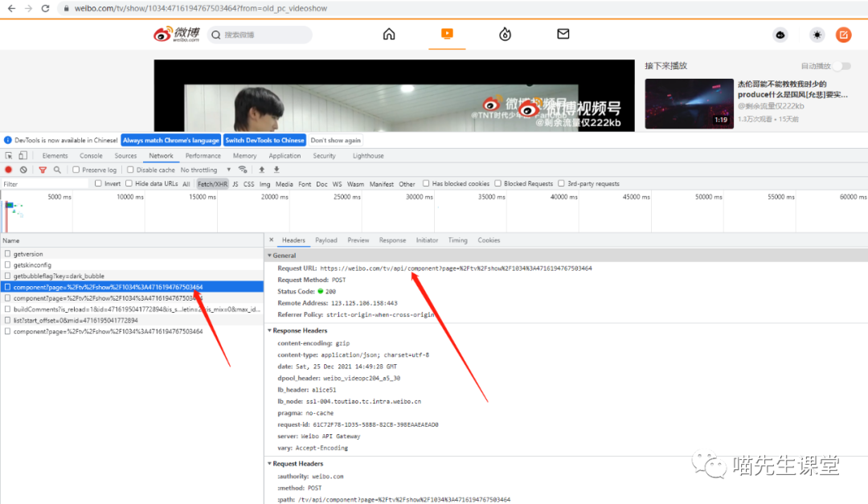
Task: Open the messages envelope icon
Action: pyautogui.click(x=563, y=34)
